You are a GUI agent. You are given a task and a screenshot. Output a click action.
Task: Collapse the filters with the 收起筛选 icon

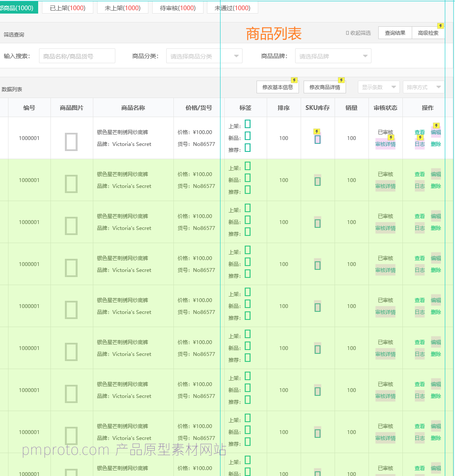tap(347, 33)
